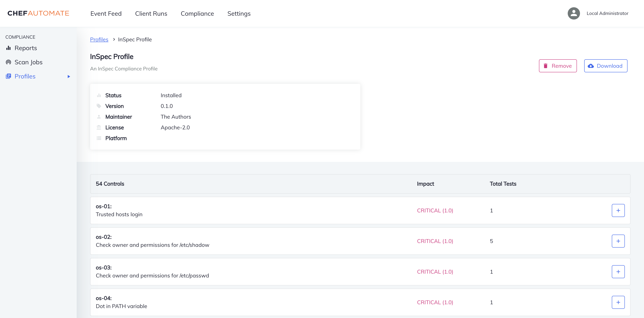This screenshot has height=318, width=644.
Task: Click the tag icon next to Version
Action: coord(99,106)
